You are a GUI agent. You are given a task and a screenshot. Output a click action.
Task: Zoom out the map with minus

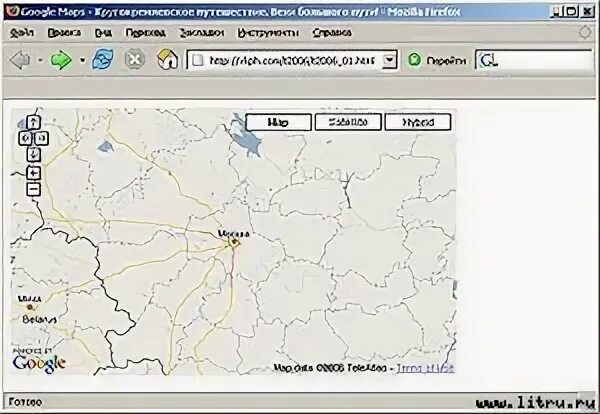34,189
